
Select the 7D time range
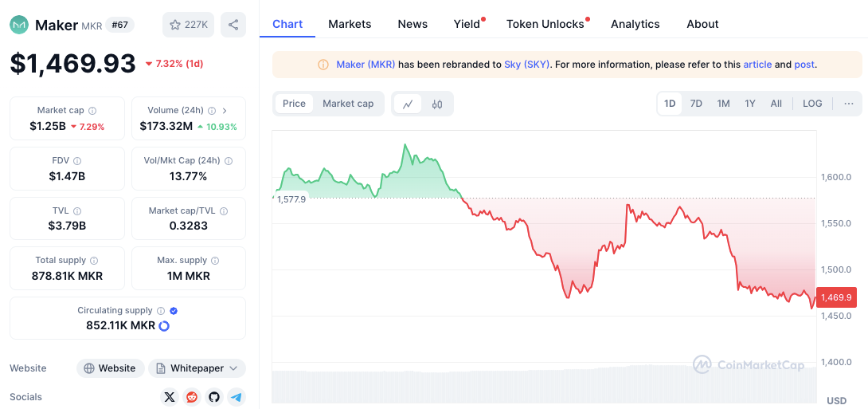(696, 104)
